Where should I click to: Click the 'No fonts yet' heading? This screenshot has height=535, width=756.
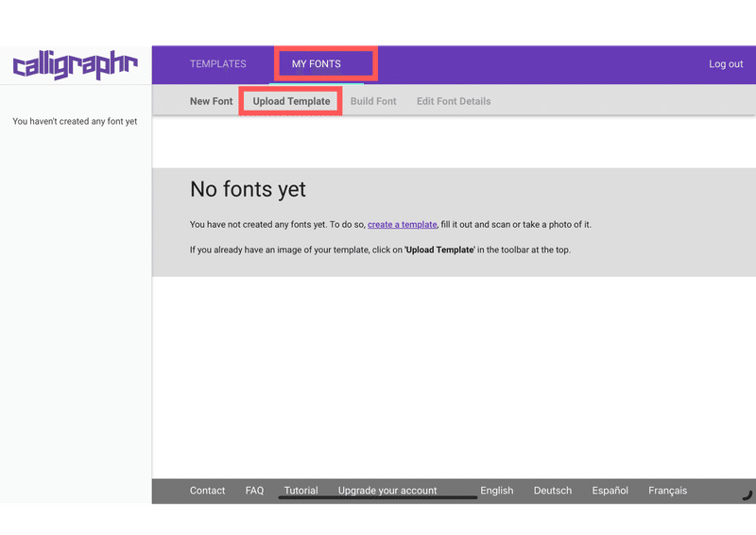(x=248, y=189)
